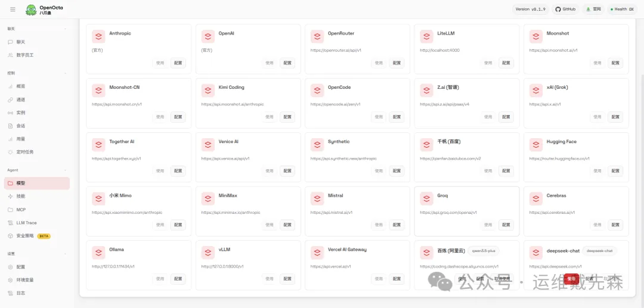The height and width of the screenshot is (308, 644).
Task: Click the https://openrouter.ai/api/v1 URL text
Action: click(x=336, y=50)
